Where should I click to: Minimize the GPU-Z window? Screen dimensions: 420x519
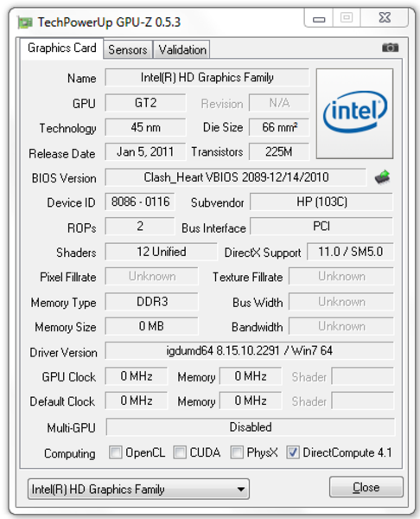pos(319,18)
